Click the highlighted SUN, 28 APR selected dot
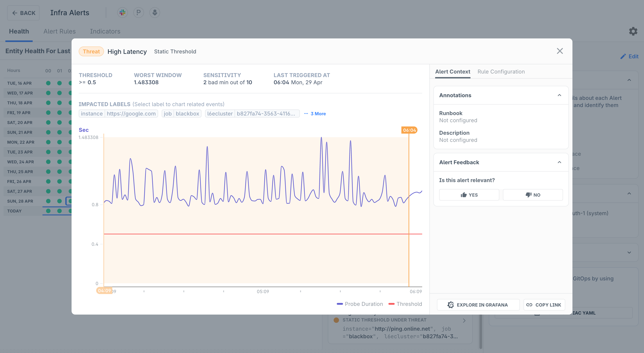This screenshot has width=644, height=353. [x=69, y=201]
